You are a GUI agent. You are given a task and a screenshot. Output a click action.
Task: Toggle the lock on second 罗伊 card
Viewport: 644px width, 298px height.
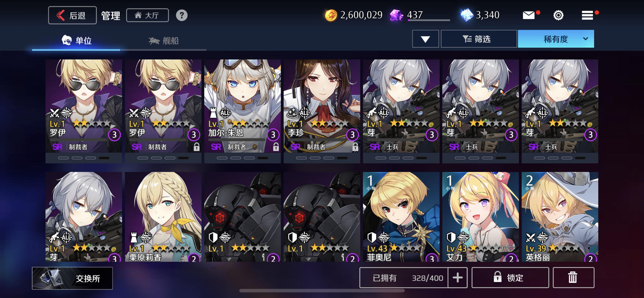pyautogui.click(x=196, y=147)
